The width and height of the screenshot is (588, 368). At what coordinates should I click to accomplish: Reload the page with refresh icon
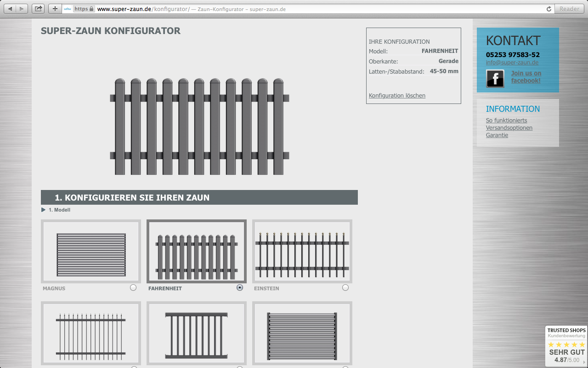[x=548, y=9]
